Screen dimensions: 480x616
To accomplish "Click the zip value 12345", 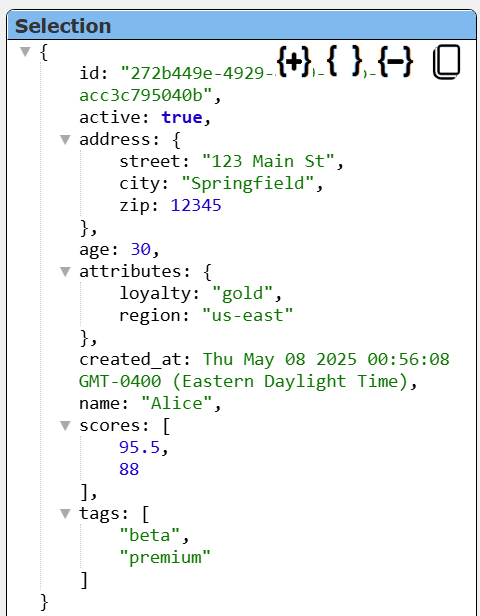I will click(196, 205).
